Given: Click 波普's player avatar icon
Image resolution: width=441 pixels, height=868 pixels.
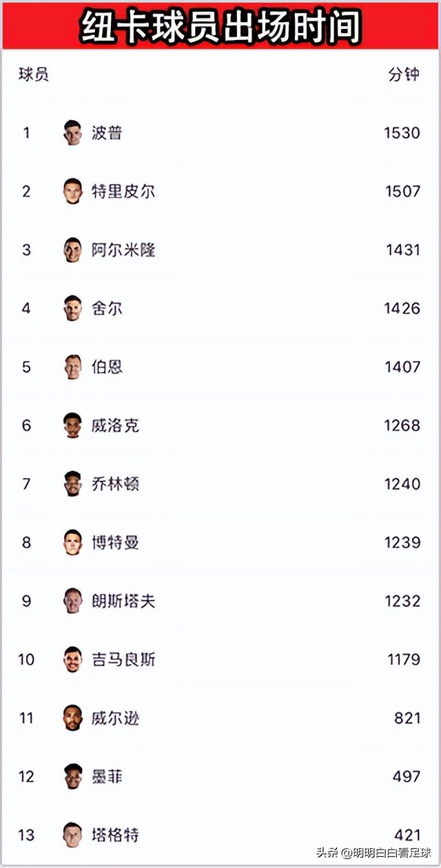Looking at the screenshot, I should [72, 132].
